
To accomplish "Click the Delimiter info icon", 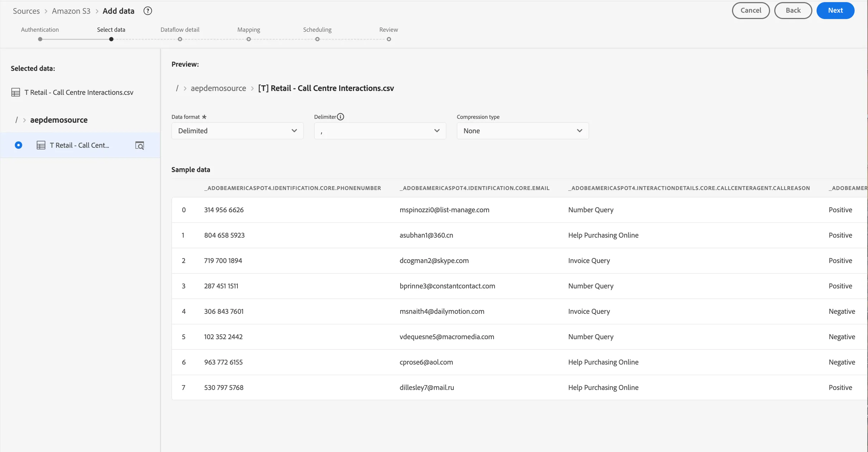I will [340, 117].
